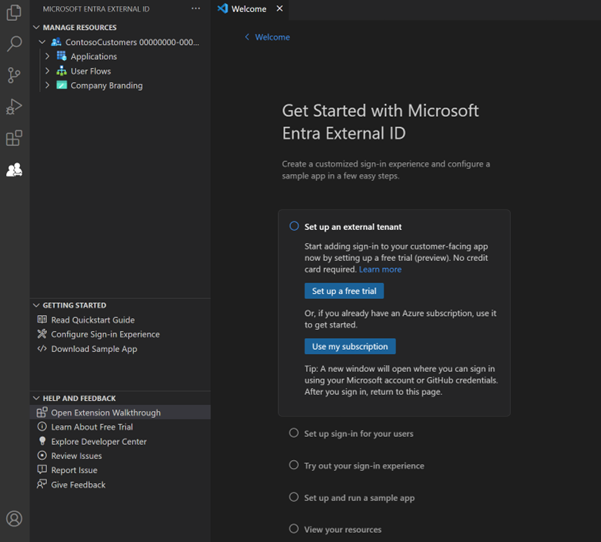Follow the 'Learn more' link
Viewport: 601px width, 542px height.
[380, 269]
